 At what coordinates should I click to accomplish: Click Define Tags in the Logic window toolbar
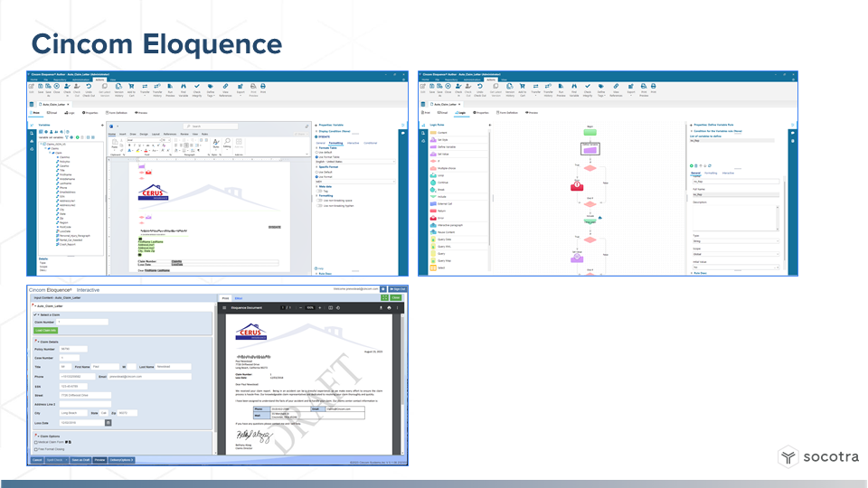601,89
